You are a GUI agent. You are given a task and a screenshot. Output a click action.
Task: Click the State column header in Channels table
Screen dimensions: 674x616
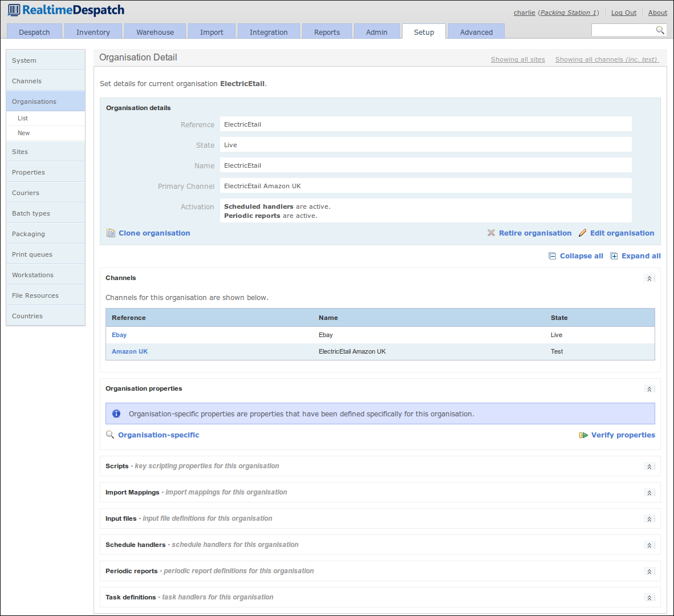tap(559, 318)
